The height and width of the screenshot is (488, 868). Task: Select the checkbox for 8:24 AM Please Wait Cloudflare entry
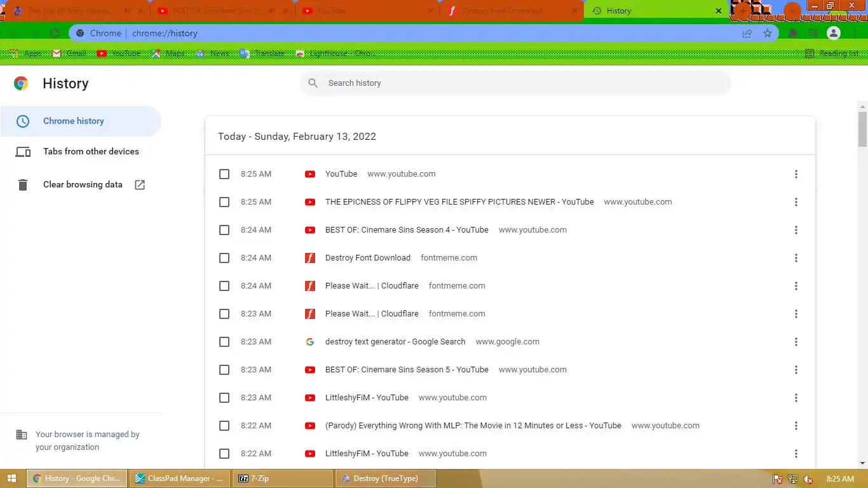[x=224, y=286]
